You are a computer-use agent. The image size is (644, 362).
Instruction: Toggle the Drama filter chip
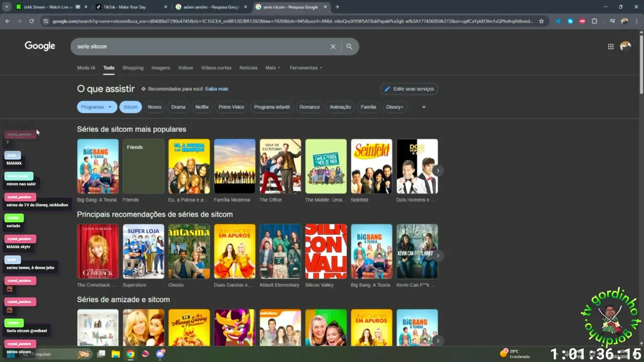pos(178,107)
